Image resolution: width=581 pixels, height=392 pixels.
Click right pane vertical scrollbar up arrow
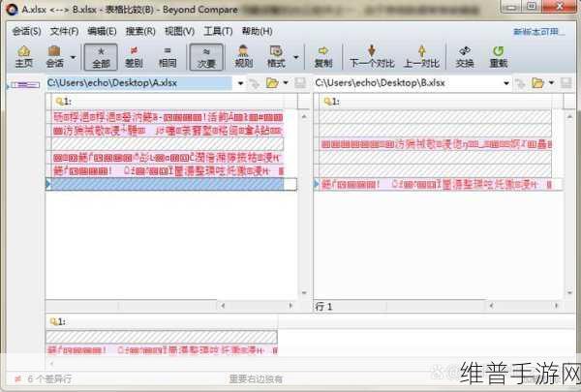(570, 117)
